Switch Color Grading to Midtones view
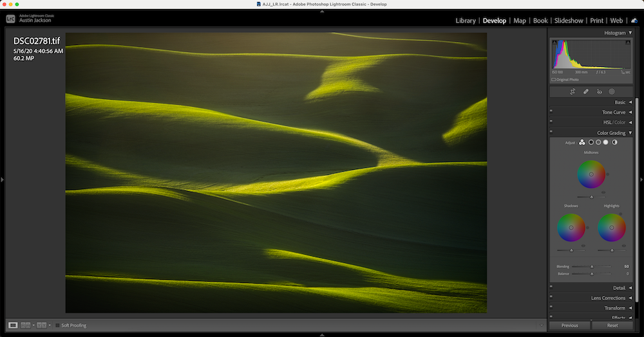Viewport: 644px width, 337px height. (598, 142)
